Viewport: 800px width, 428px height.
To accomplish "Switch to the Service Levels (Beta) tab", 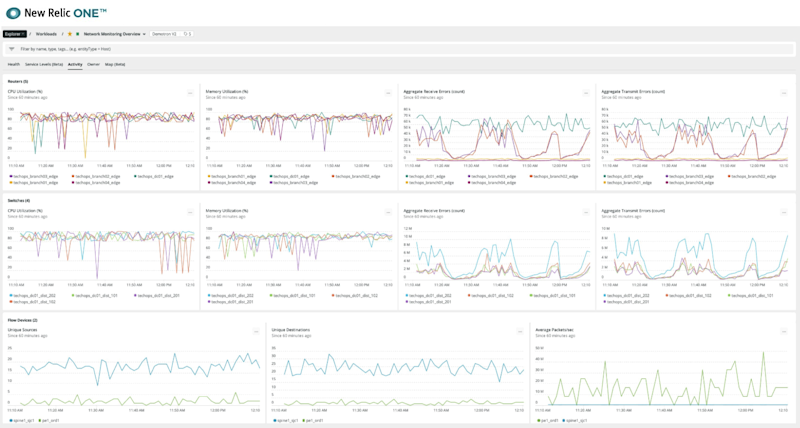I will tap(44, 64).
